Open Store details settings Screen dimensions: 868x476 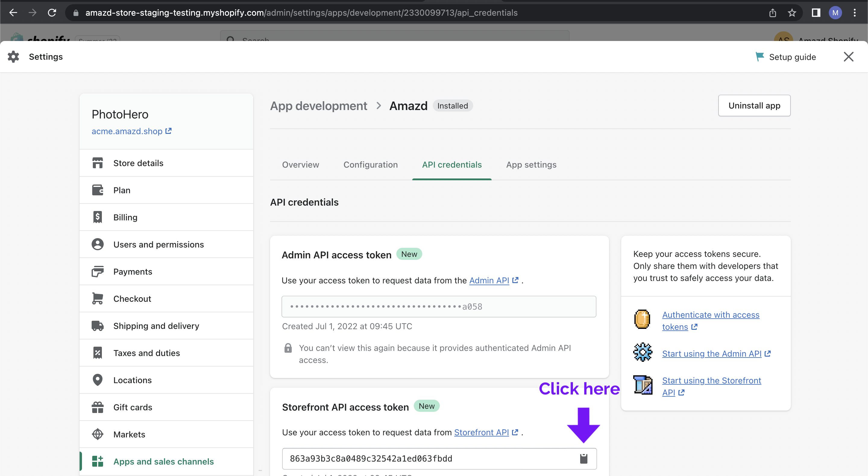166,163
